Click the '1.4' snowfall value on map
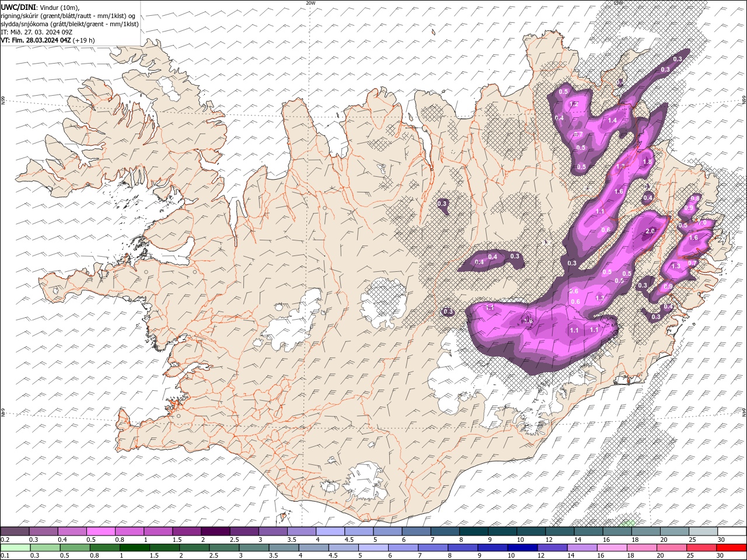This screenshot has height=560, width=747. point(613,121)
